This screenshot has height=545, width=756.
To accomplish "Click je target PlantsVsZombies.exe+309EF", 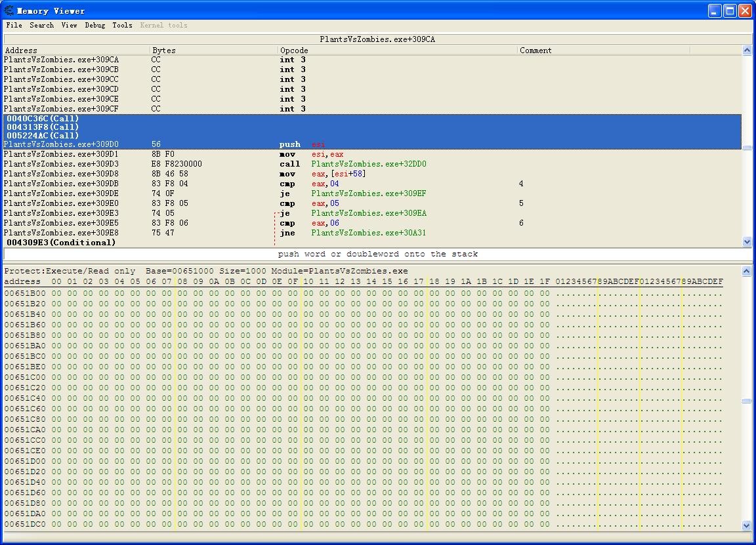I will 369,193.
